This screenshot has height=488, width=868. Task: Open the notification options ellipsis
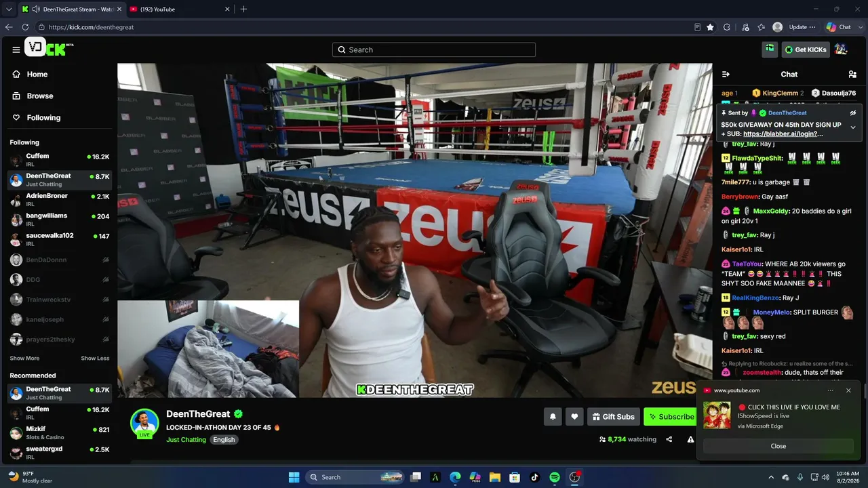coord(830,390)
